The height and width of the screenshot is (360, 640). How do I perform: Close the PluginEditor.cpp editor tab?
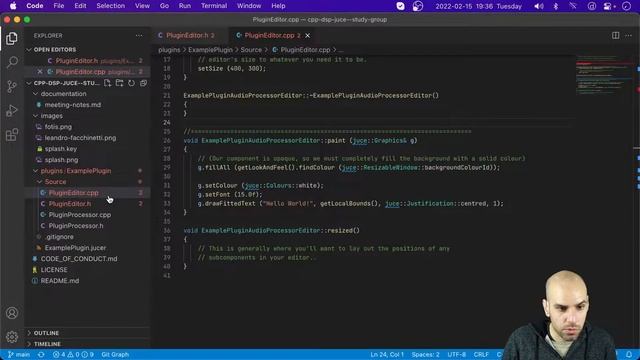[x=307, y=36]
